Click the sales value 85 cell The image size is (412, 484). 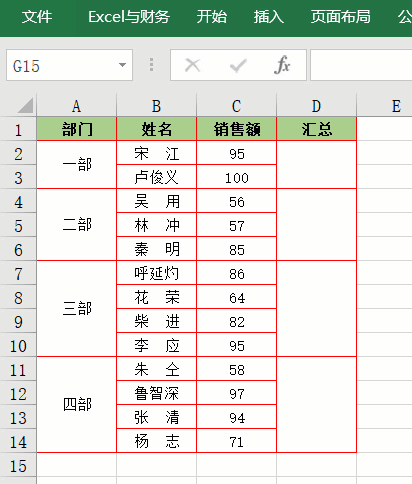pos(237,249)
